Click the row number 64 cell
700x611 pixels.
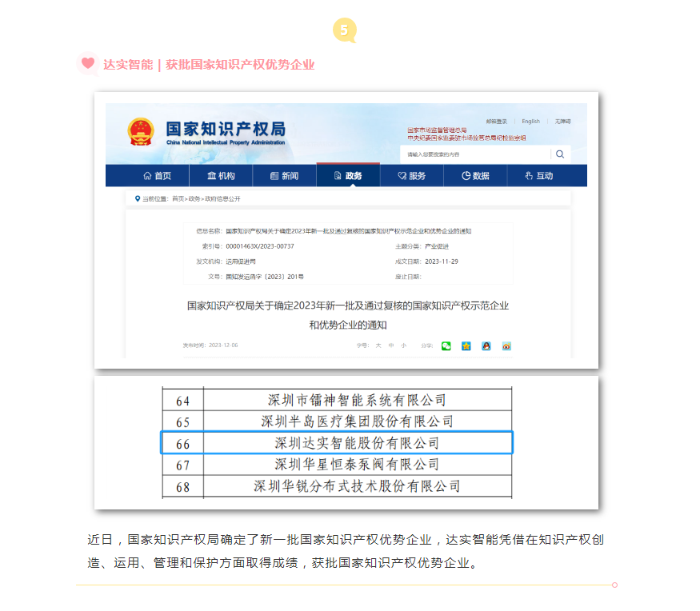click(182, 401)
